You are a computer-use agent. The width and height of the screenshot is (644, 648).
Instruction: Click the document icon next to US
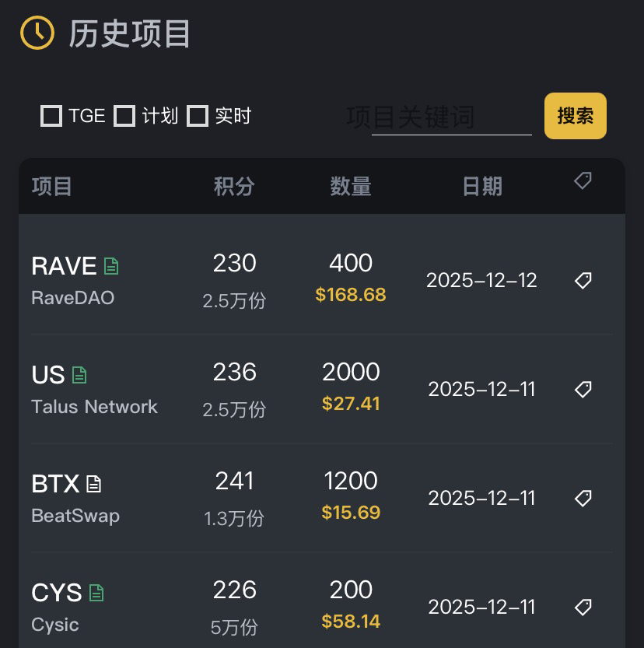pos(79,375)
